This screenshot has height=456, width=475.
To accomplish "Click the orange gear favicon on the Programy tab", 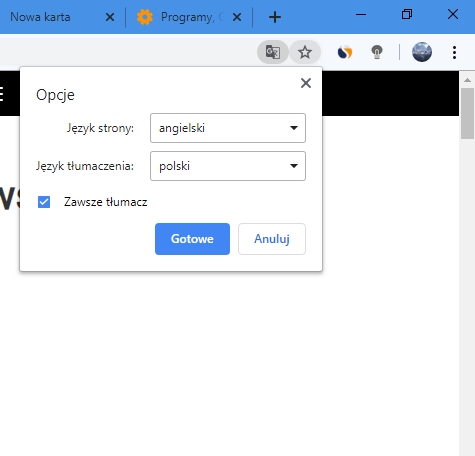I will [x=145, y=17].
